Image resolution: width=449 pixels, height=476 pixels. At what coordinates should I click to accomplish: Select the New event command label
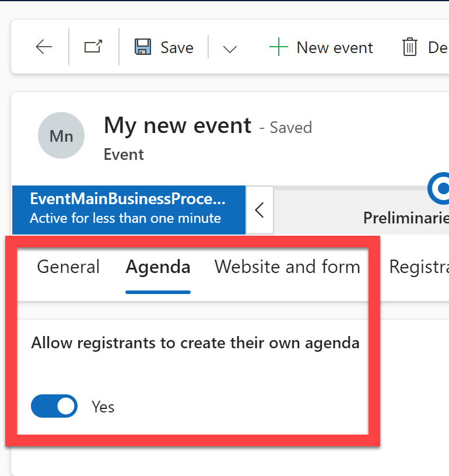coord(335,48)
